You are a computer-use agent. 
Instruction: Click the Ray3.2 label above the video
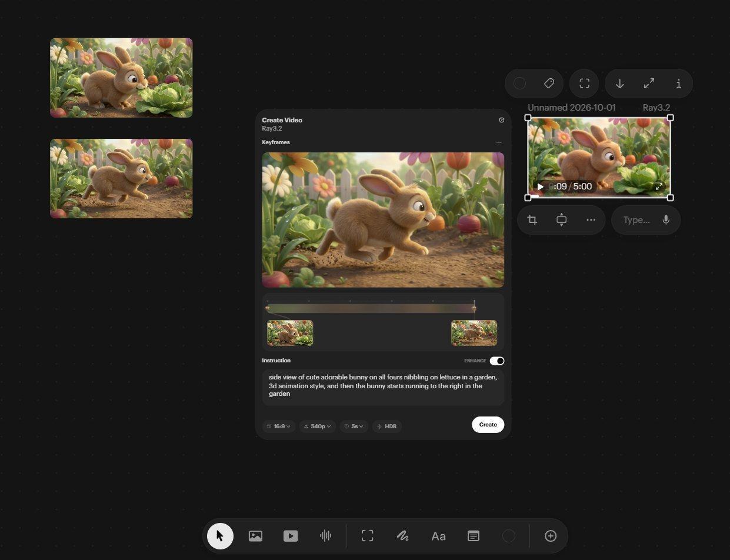[656, 108]
